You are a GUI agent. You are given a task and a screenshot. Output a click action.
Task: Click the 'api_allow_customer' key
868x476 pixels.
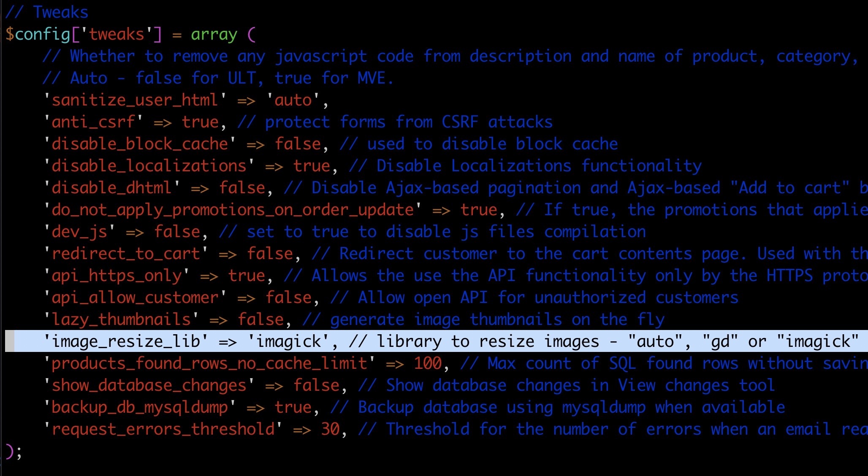click(135, 298)
